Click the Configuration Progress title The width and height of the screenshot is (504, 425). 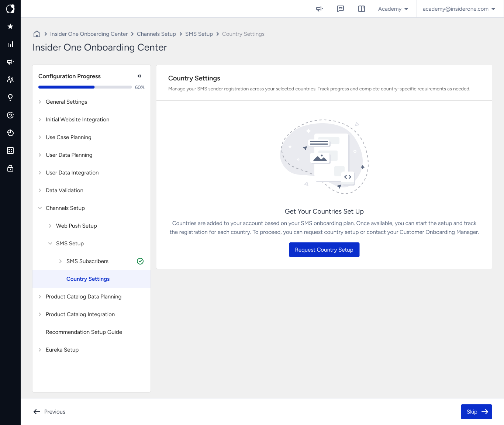point(69,76)
